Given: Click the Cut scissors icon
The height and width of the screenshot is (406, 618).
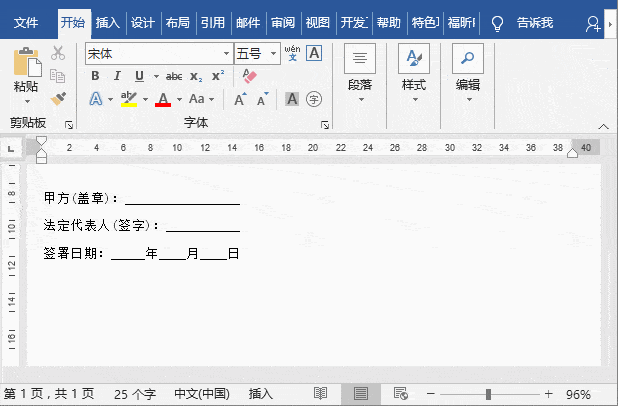Looking at the screenshot, I should click(58, 53).
